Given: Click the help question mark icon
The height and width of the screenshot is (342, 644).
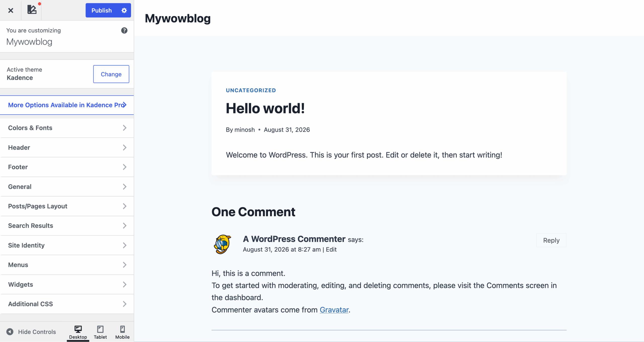Looking at the screenshot, I should (124, 30).
